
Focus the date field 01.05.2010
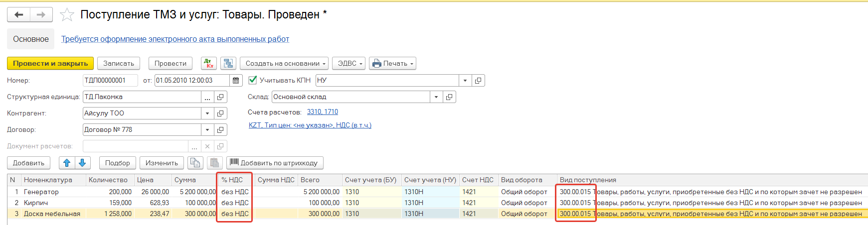coord(192,80)
